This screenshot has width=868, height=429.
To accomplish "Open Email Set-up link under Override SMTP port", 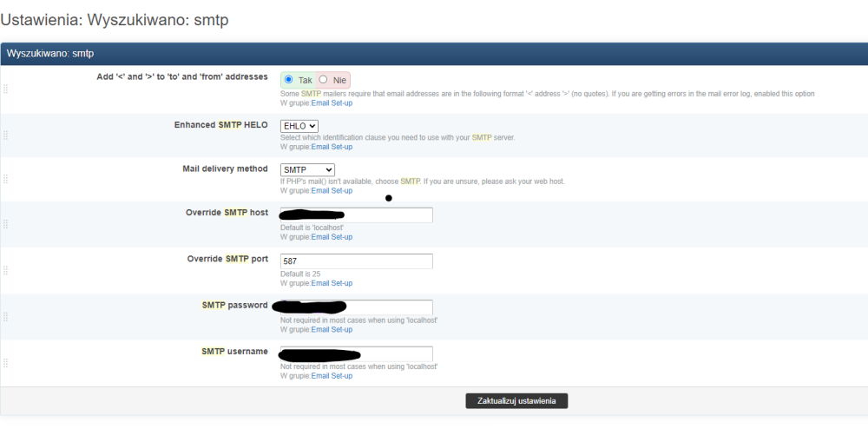I will [332, 283].
